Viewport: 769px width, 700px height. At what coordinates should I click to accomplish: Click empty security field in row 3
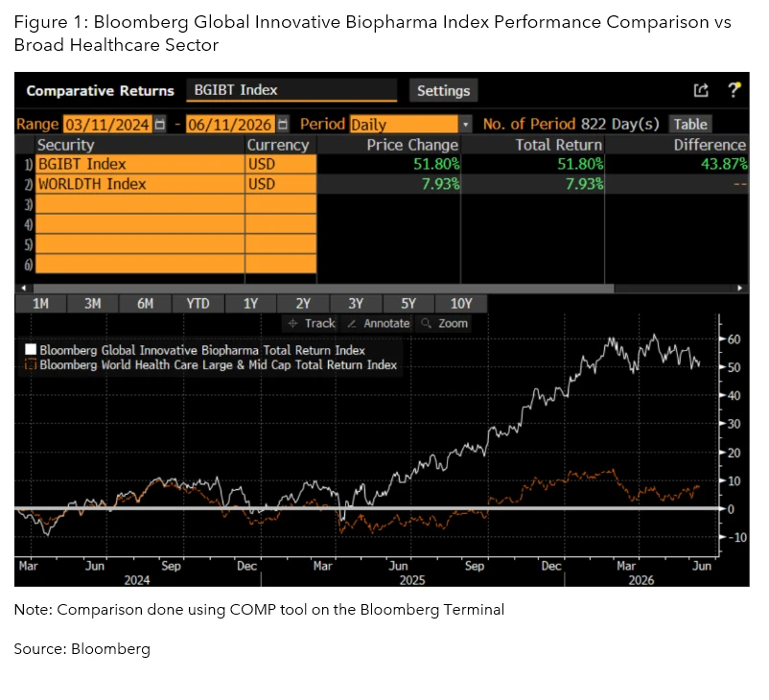(x=140, y=204)
